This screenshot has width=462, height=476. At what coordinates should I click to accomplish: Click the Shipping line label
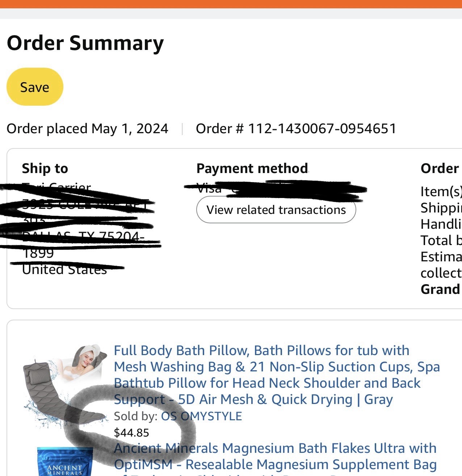coord(441,208)
